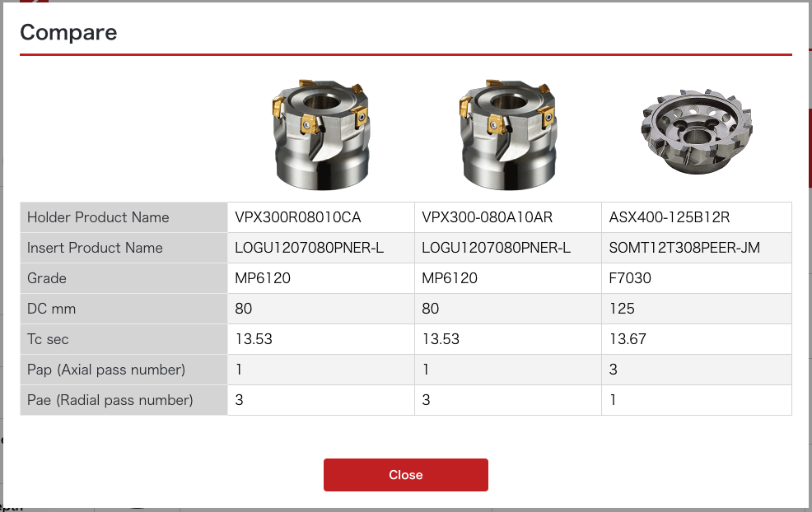
Task: Click the VPX300-080A10AR cutter image
Action: tap(508, 135)
